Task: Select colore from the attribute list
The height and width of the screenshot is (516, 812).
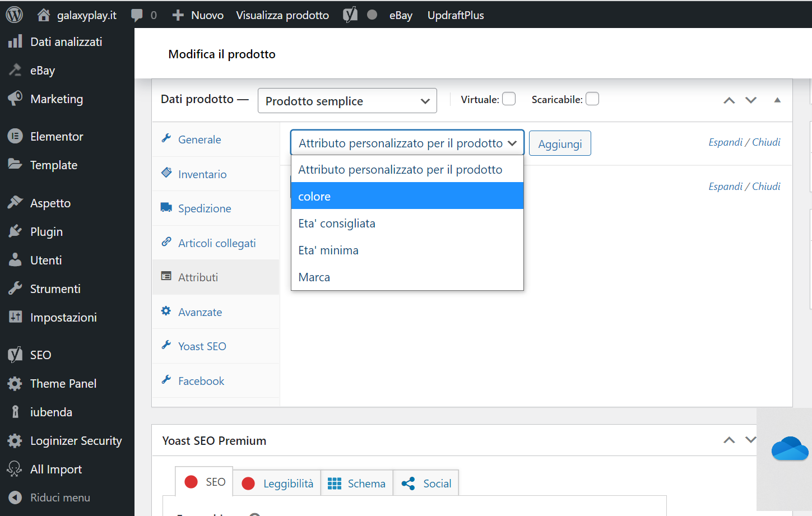Action: coord(407,196)
